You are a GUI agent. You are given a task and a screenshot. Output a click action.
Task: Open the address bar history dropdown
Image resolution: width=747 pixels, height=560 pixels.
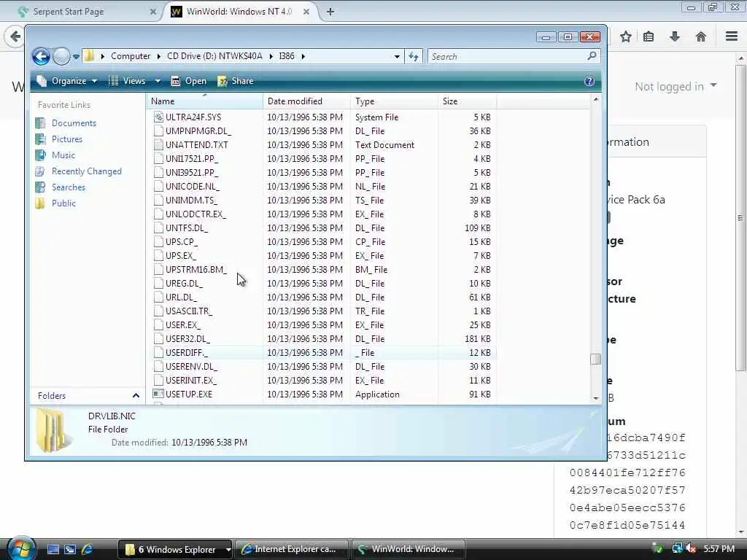[x=397, y=57]
